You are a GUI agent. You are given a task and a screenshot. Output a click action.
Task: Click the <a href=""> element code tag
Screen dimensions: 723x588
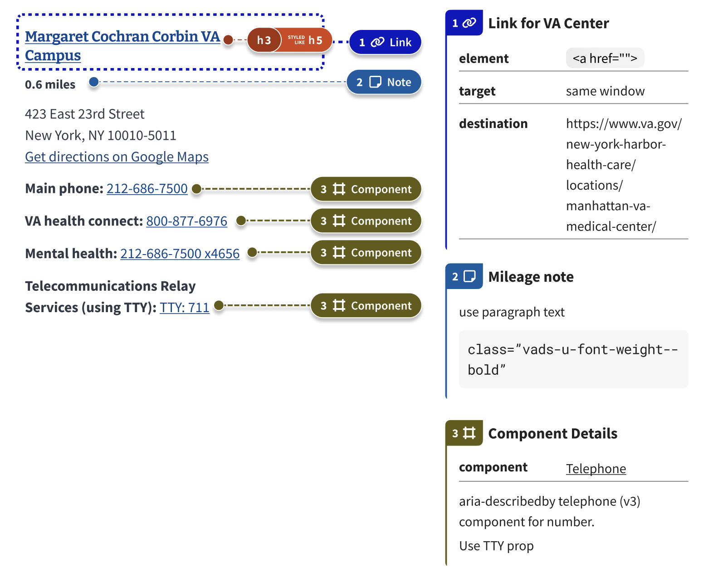(605, 58)
